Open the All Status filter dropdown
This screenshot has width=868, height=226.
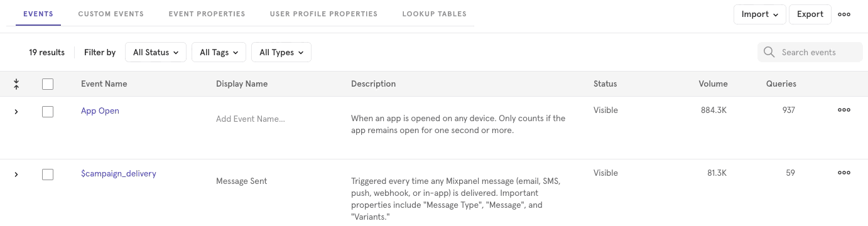[x=156, y=52]
